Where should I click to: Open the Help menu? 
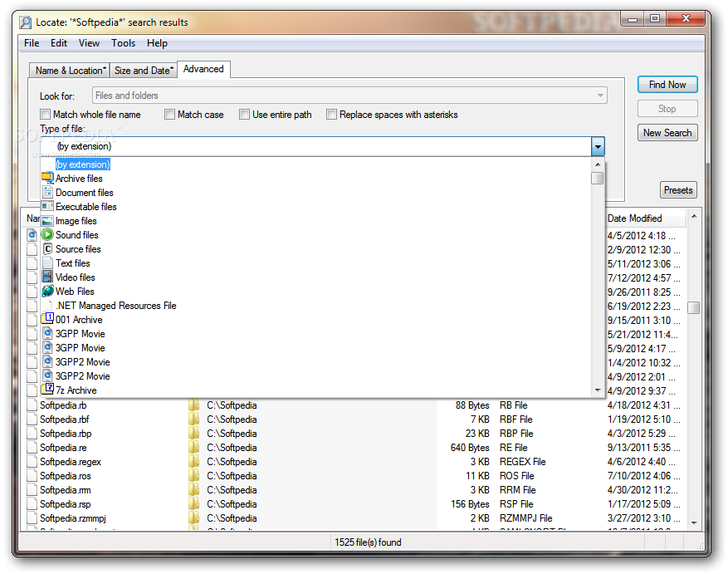[x=157, y=43]
